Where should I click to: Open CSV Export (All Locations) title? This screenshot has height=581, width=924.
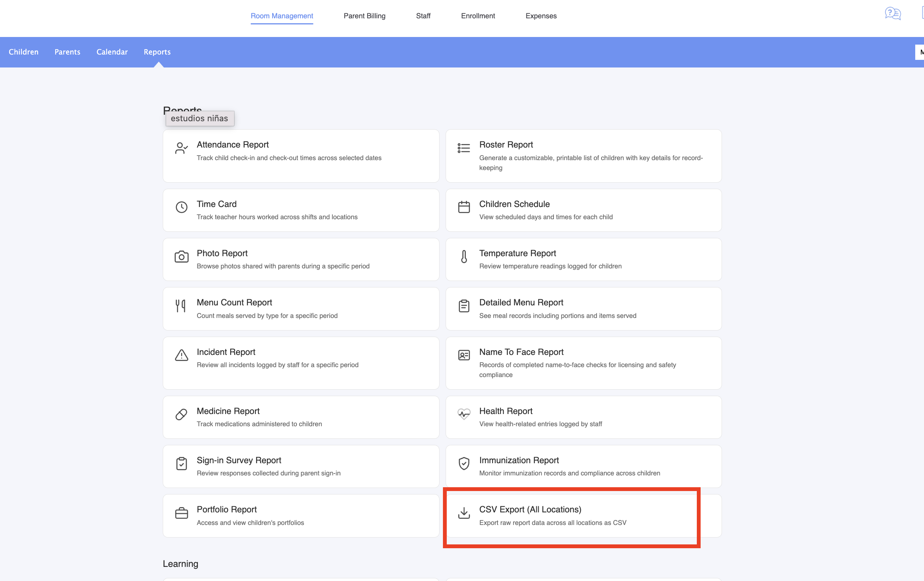pos(530,510)
